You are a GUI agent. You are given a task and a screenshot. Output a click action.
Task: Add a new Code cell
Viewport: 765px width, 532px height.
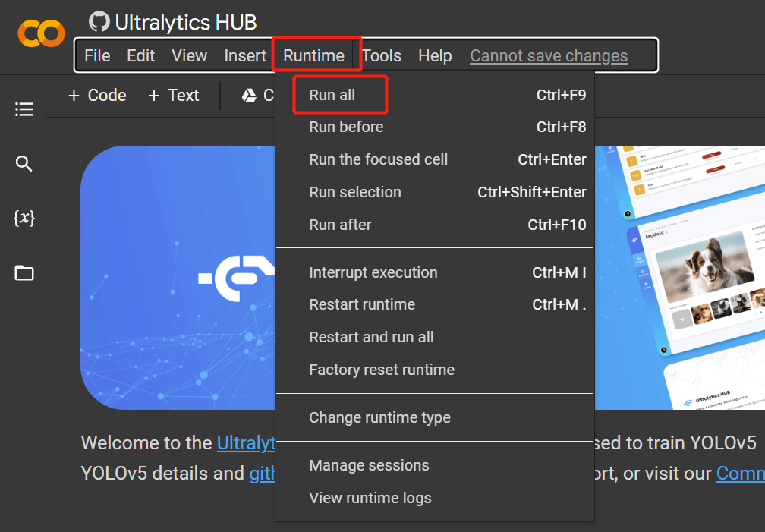pyautogui.click(x=98, y=95)
